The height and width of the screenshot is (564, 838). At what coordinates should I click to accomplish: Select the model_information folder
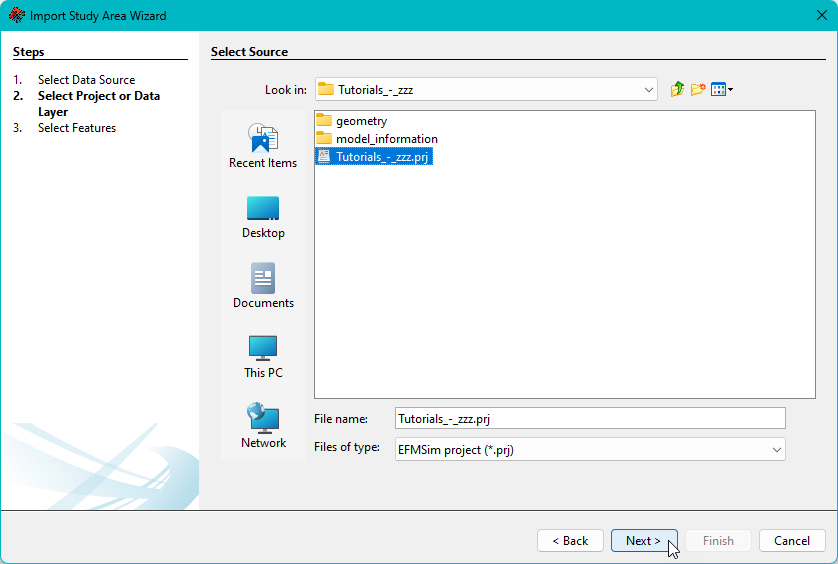[386, 139]
